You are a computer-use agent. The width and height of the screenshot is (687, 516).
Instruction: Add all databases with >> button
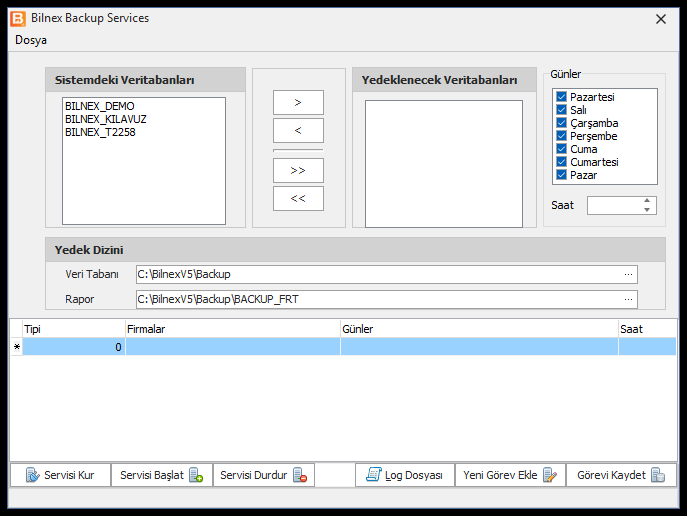pos(298,170)
